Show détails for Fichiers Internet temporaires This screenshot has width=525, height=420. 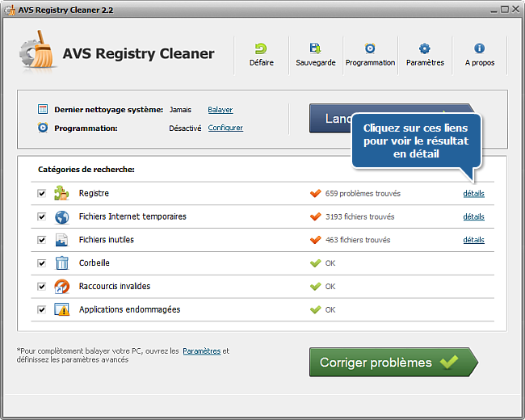point(473,216)
